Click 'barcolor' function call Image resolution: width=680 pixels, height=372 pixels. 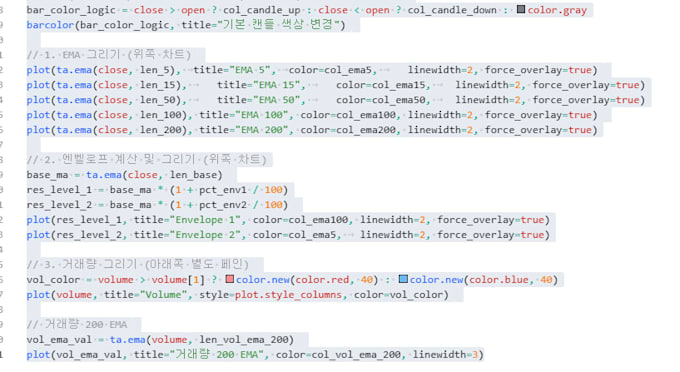(50, 25)
